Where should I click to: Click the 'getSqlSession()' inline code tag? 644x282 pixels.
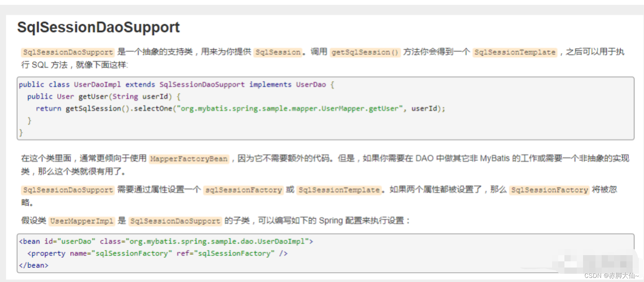click(x=365, y=52)
